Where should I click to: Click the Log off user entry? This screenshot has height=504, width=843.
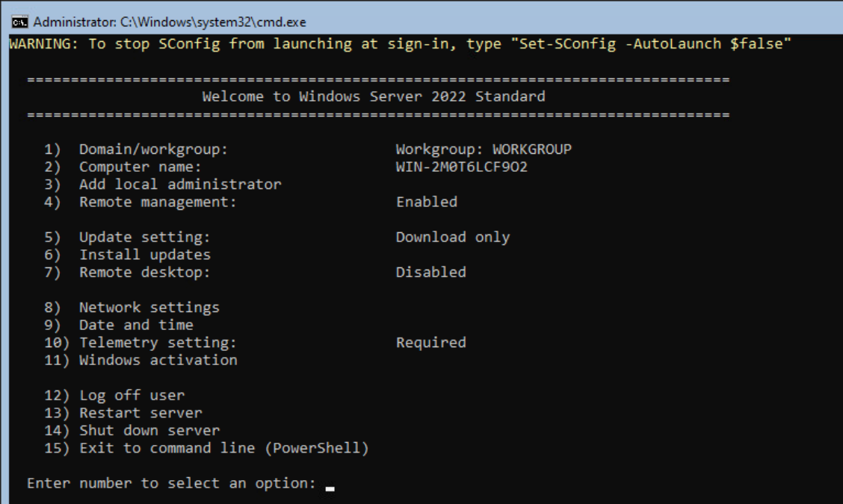tap(132, 395)
